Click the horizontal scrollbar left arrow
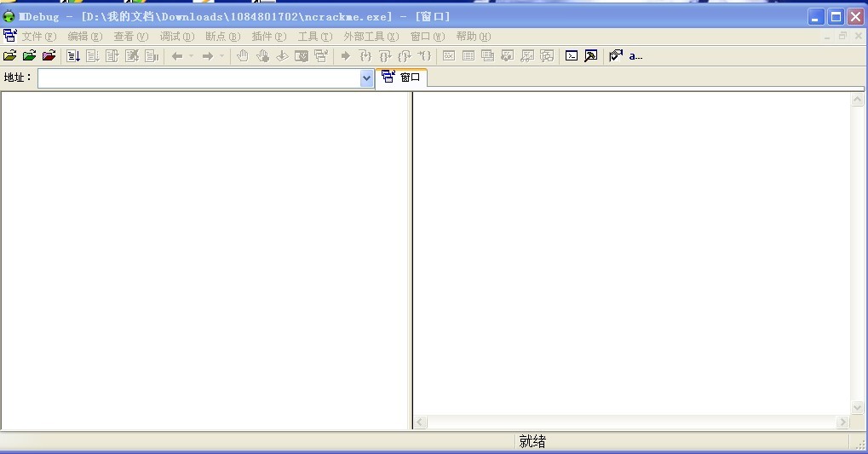The height and width of the screenshot is (454, 868). tap(420, 422)
